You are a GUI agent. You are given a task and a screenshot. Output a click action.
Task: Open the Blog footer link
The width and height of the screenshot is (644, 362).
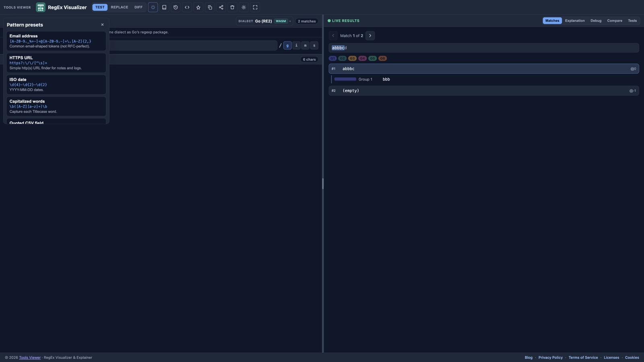point(528,358)
